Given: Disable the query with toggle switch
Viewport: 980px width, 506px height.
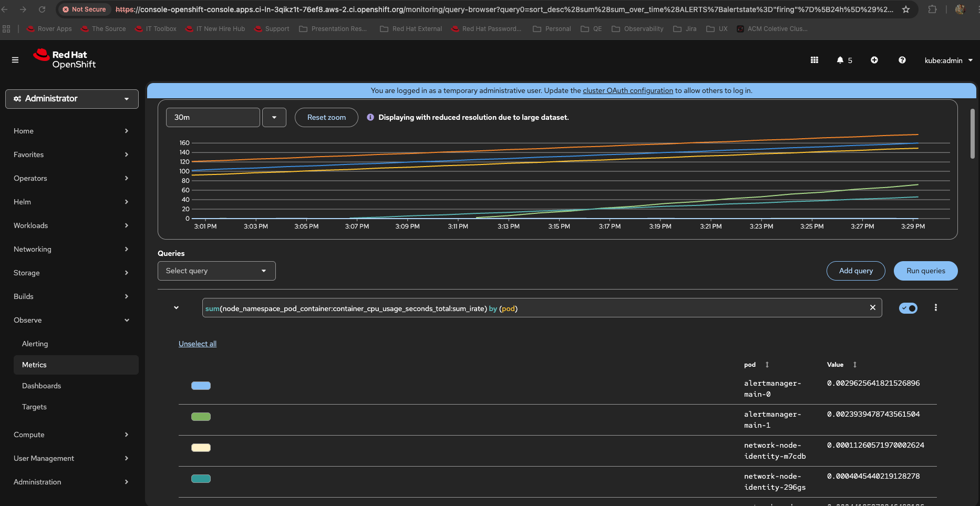Looking at the screenshot, I should (x=908, y=308).
